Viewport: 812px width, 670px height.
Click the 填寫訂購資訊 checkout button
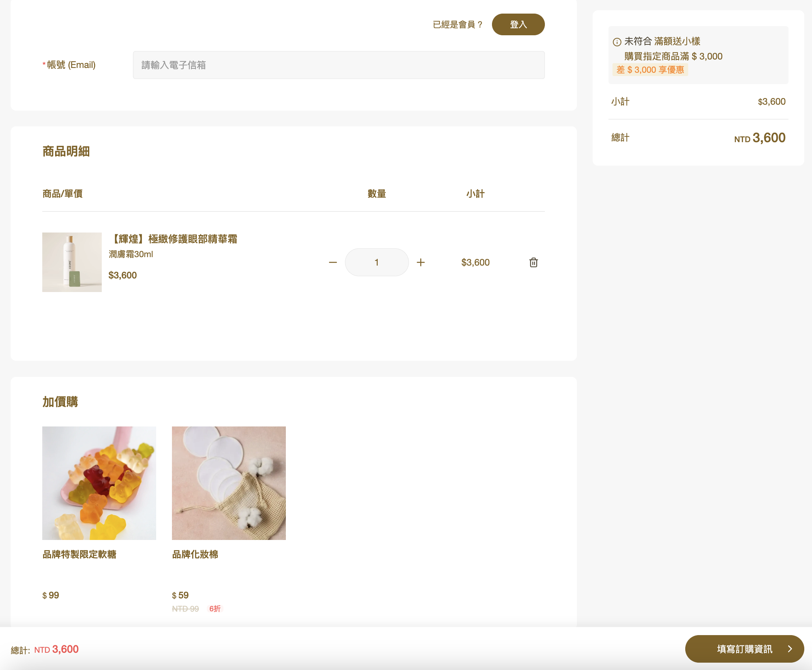pyautogui.click(x=744, y=649)
